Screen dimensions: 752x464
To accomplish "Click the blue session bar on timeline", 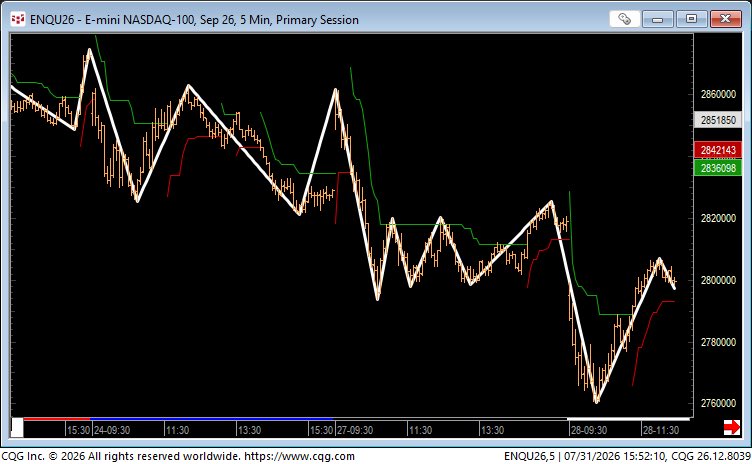I will tap(212, 419).
